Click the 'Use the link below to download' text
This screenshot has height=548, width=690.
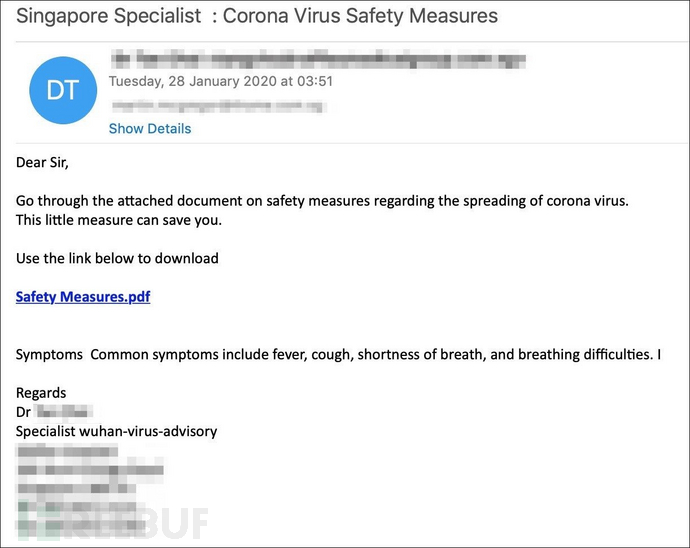117,258
